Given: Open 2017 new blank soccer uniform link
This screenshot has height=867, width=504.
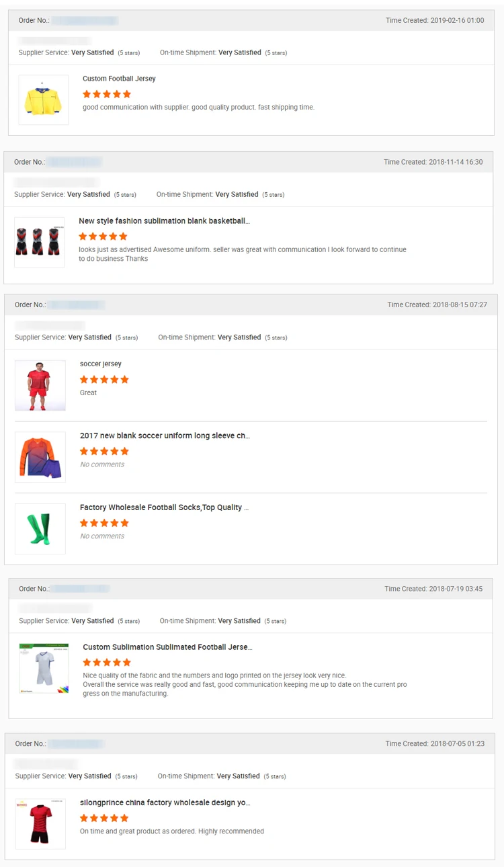Looking at the screenshot, I should (165, 436).
